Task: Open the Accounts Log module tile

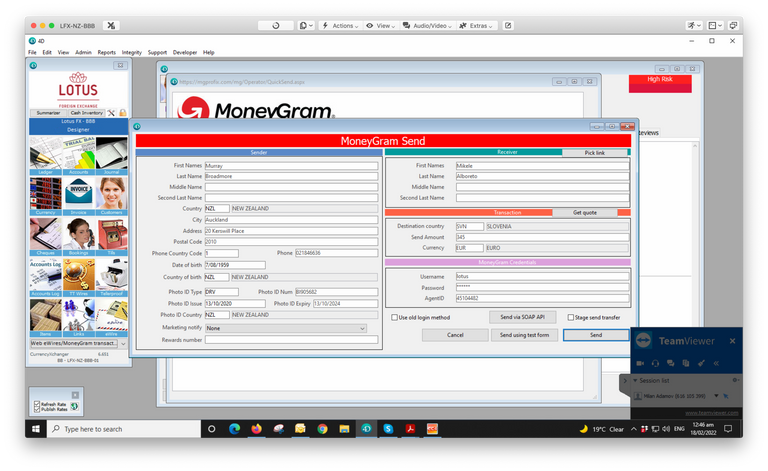Action: click(x=46, y=278)
